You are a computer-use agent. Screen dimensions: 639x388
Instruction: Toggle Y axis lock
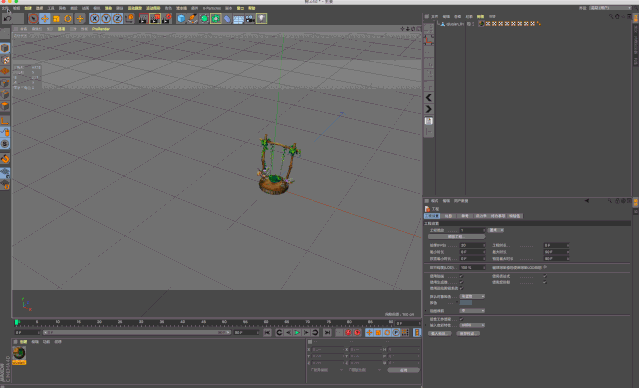click(x=106, y=18)
